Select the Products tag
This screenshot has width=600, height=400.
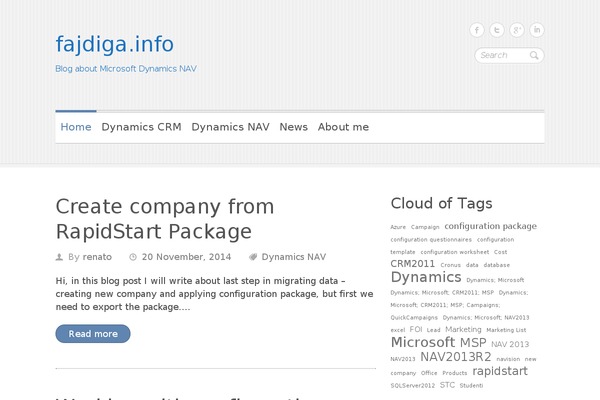pos(455,373)
